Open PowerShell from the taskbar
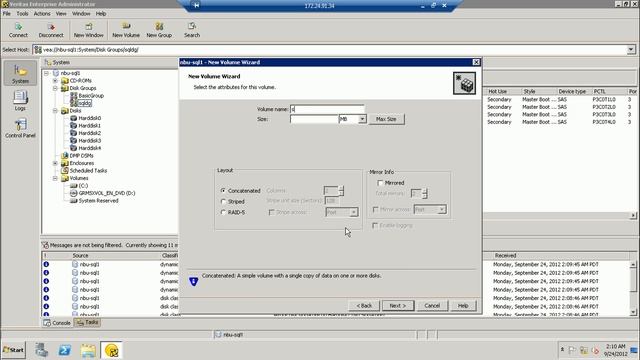This screenshot has width=640, height=360. tap(64, 350)
